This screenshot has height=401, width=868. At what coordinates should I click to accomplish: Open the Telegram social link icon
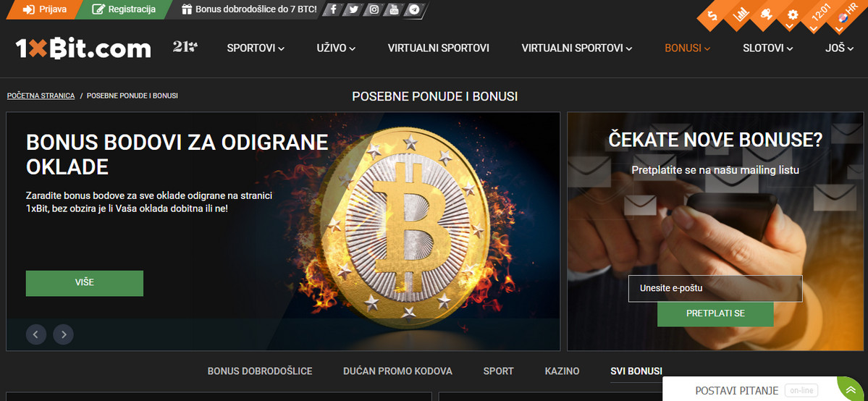point(414,9)
